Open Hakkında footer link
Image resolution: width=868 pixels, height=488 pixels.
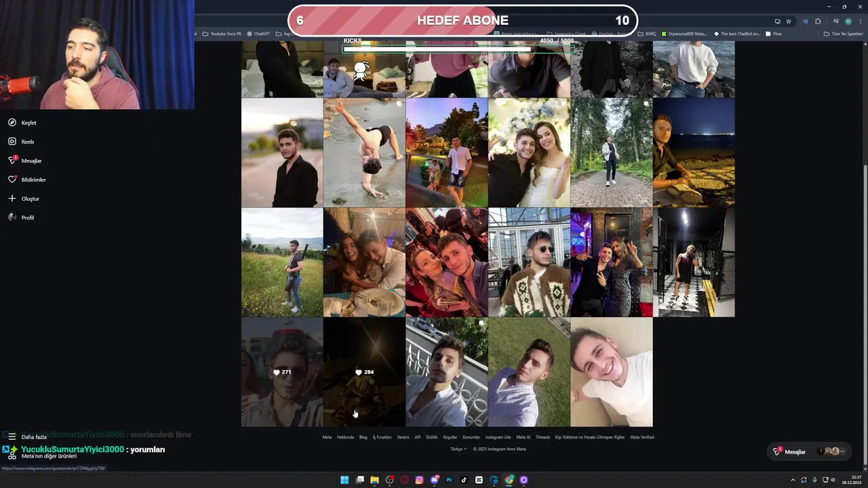click(345, 437)
